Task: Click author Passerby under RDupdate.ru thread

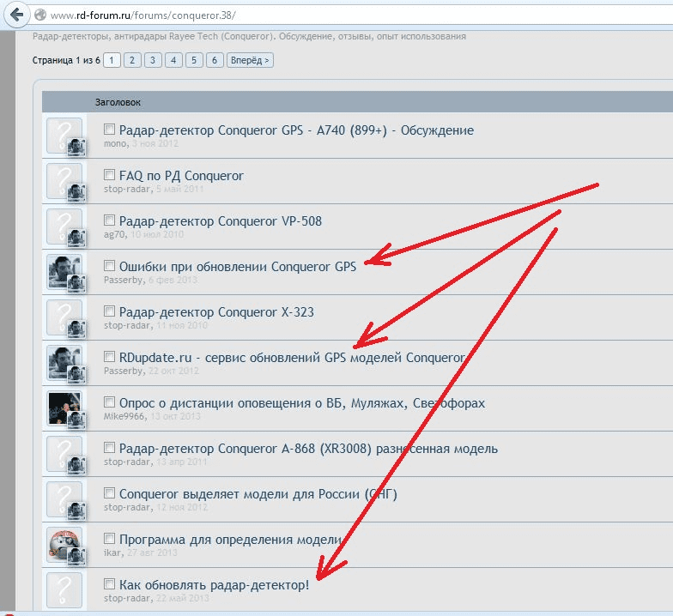Action: [x=124, y=371]
